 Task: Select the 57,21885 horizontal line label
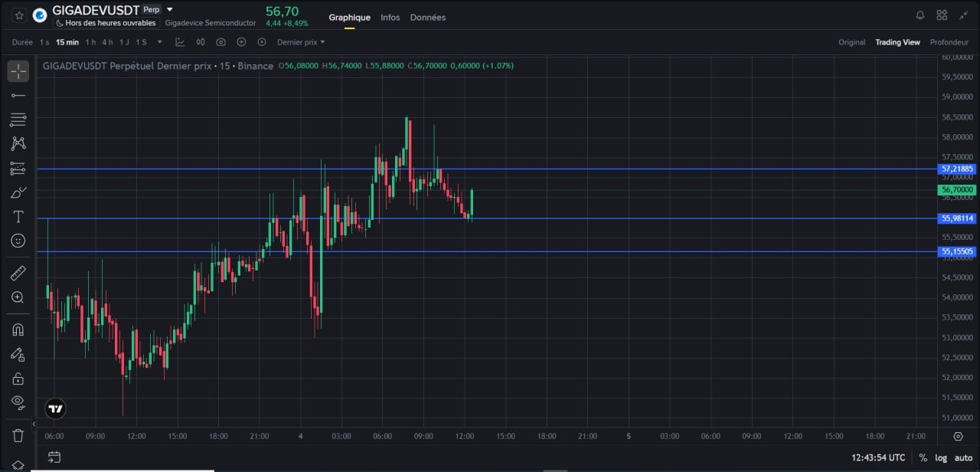click(x=957, y=169)
